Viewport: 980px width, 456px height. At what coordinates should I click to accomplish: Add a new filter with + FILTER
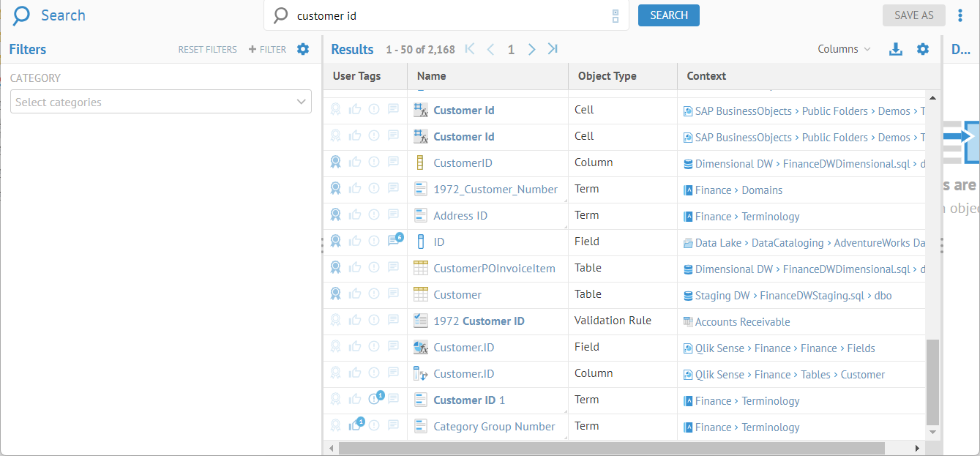pyautogui.click(x=268, y=50)
